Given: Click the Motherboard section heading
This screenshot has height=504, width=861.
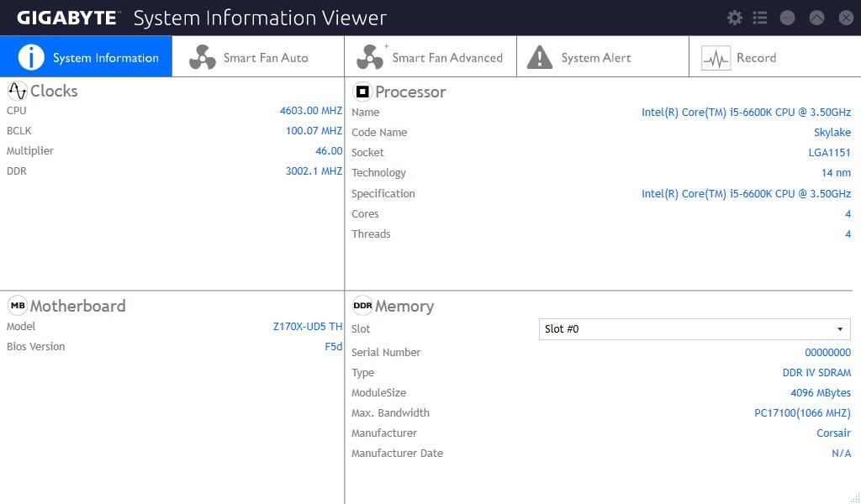Looking at the screenshot, I should tap(77, 306).
